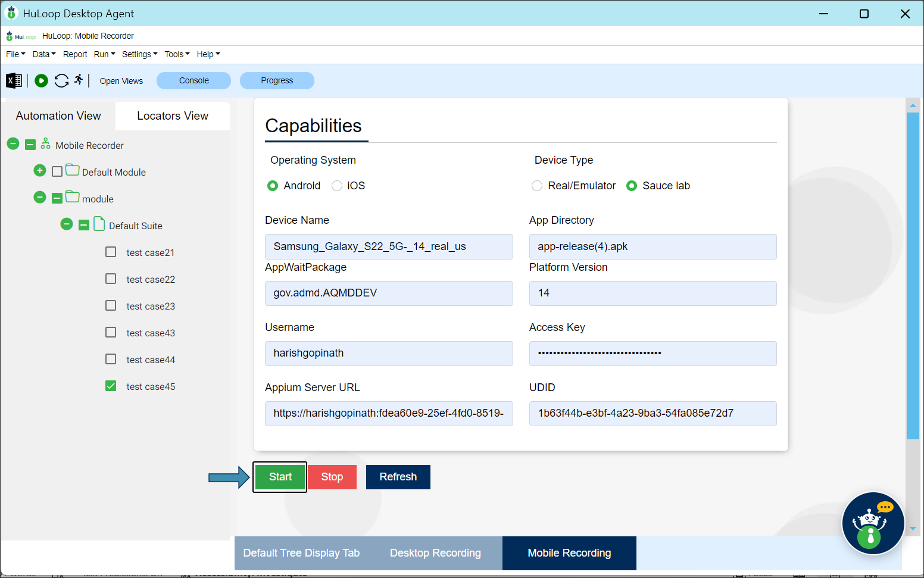Screen dimensions: 924x578
Task: Click the green Start button
Action: [280, 477]
